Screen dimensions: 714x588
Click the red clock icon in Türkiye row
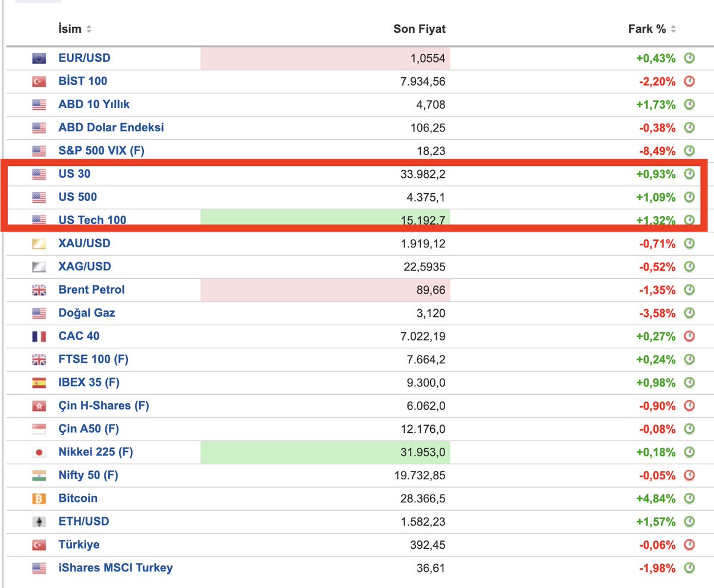point(690,545)
